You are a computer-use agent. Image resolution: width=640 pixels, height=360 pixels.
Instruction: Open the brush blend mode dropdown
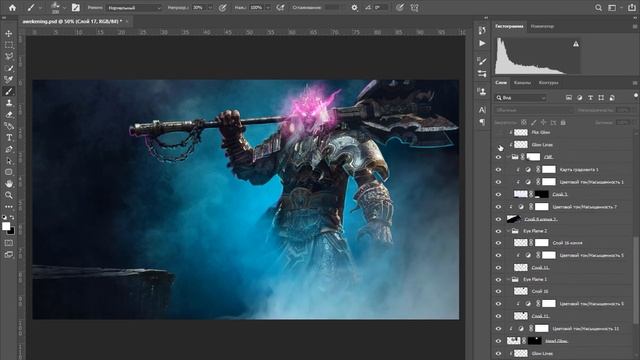(x=134, y=8)
